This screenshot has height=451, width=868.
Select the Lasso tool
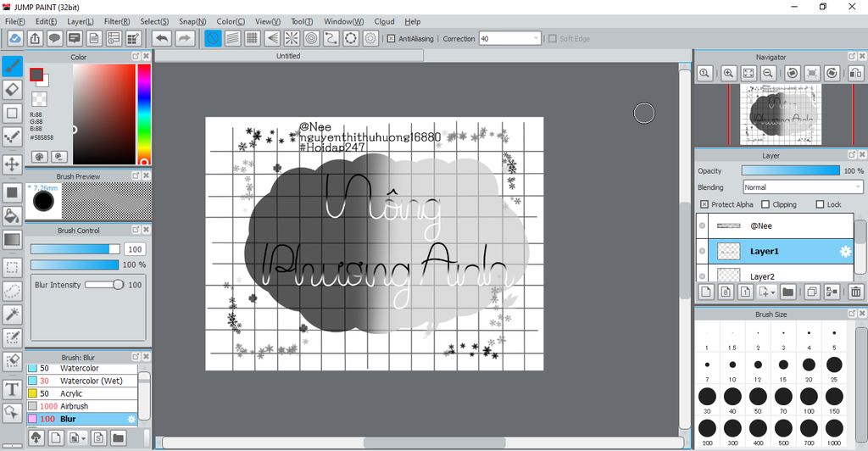(x=12, y=291)
